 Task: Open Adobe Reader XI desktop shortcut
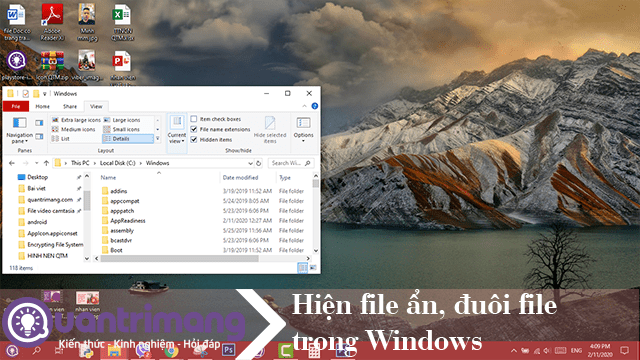pyautogui.click(x=52, y=22)
